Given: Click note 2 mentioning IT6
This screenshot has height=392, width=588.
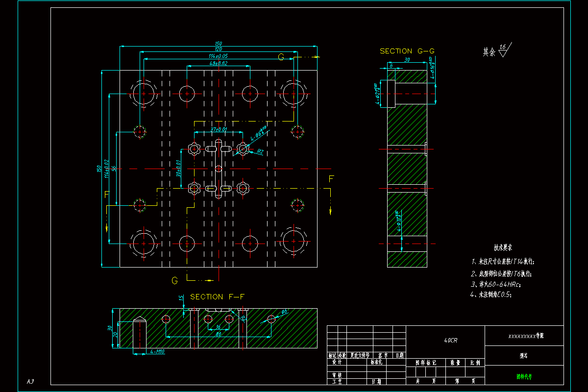Looking at the screenshot, I should [x=501, y=273].
